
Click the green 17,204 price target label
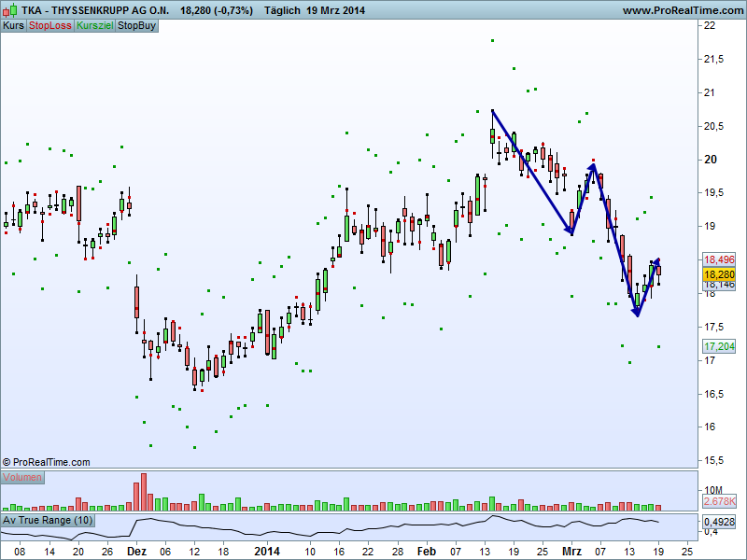pyautogui.click(x=719, y=346)
